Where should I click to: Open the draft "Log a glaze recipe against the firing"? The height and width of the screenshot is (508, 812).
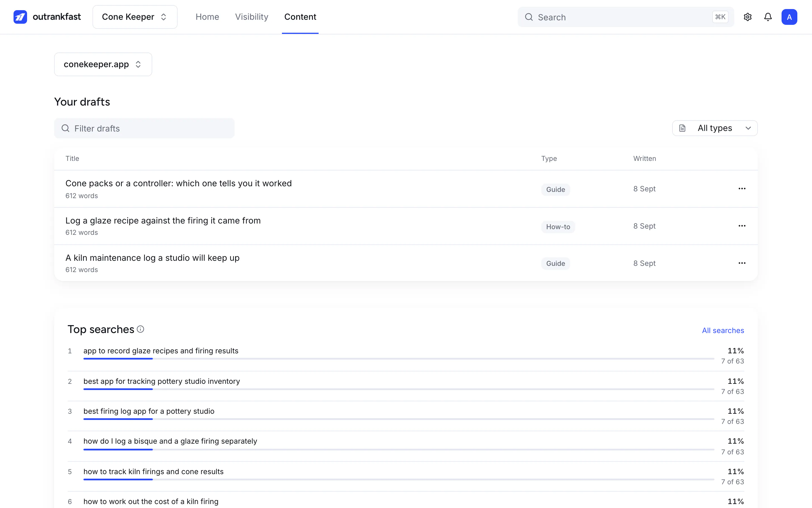click(x=163, y=221)
